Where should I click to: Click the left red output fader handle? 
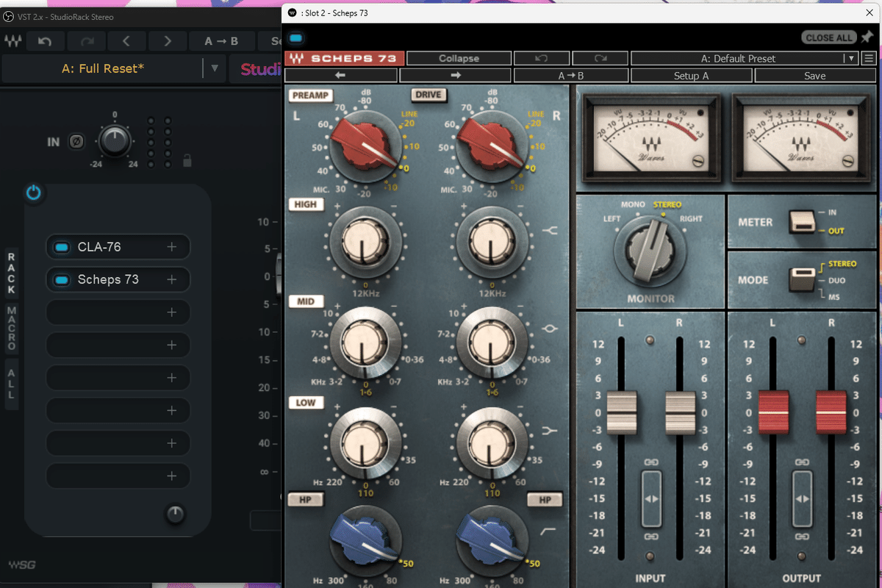click(773, 412)
